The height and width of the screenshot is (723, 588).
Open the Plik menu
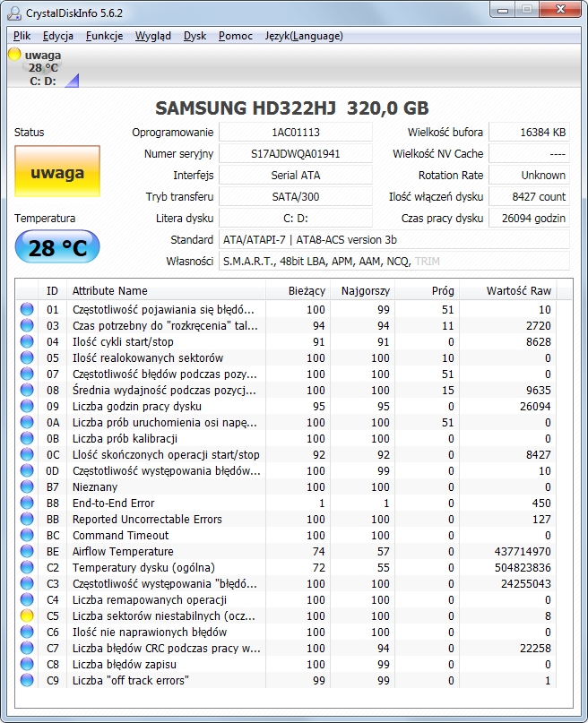click(x=22, y=36)
